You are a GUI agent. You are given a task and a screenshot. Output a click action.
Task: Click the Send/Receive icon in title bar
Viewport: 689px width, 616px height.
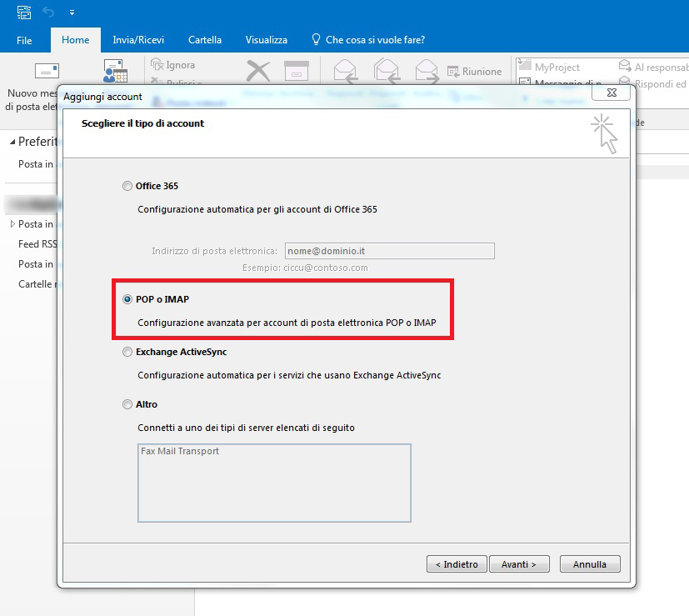[x=23, y=13]
